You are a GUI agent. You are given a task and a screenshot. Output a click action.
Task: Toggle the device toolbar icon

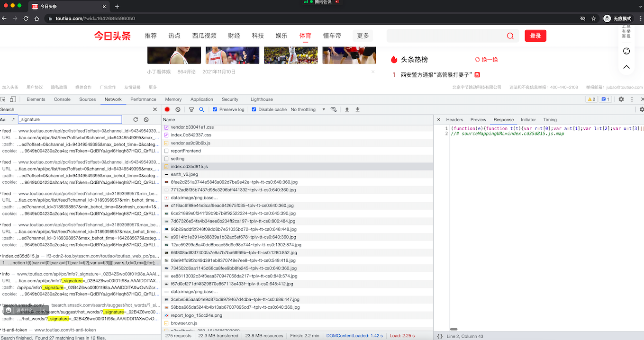13,99
